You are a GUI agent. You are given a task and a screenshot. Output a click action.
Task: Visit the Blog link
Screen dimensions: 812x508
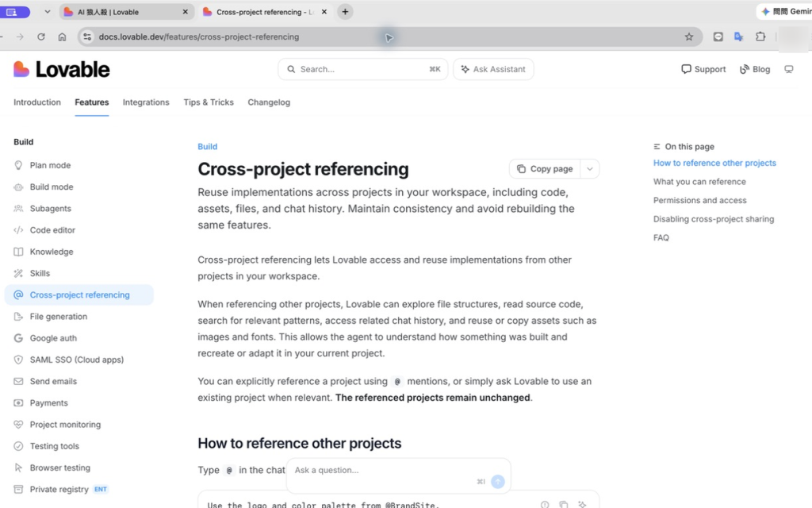(x=755, y=70)
